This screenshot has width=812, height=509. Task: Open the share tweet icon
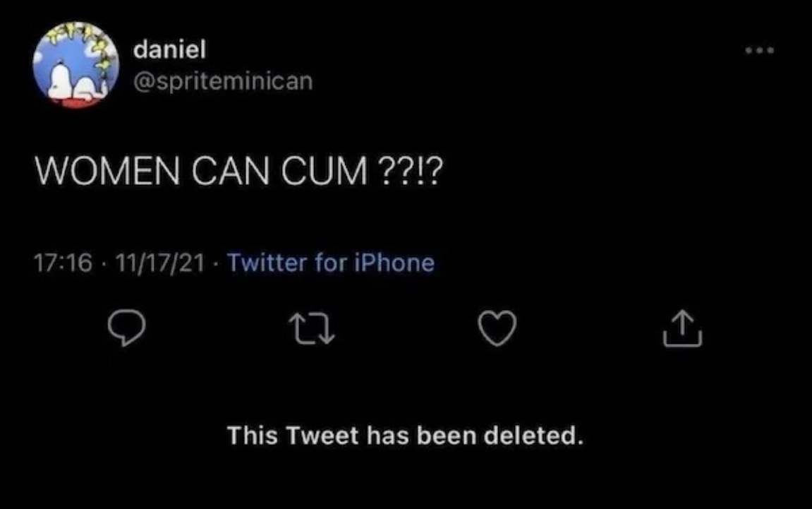tap(682, 328)
